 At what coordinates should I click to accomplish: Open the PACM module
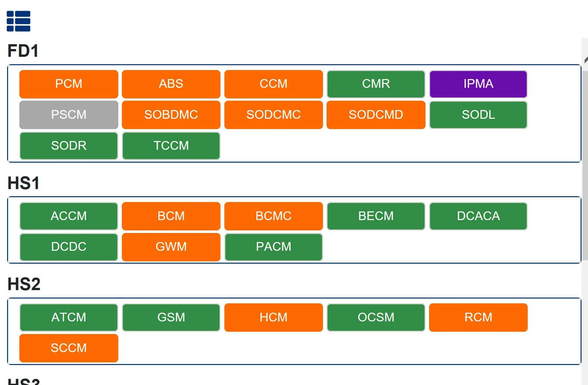tap(273, 247)
